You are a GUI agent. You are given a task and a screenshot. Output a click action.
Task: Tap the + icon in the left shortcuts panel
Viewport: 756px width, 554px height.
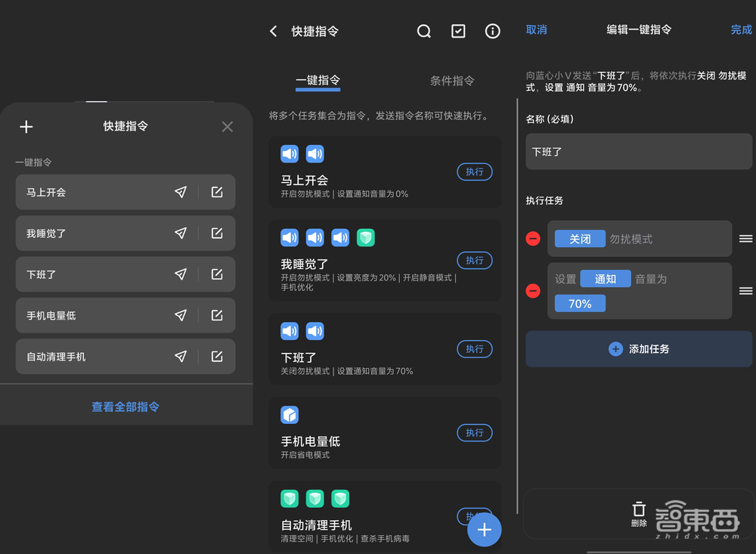coord(26,126)
